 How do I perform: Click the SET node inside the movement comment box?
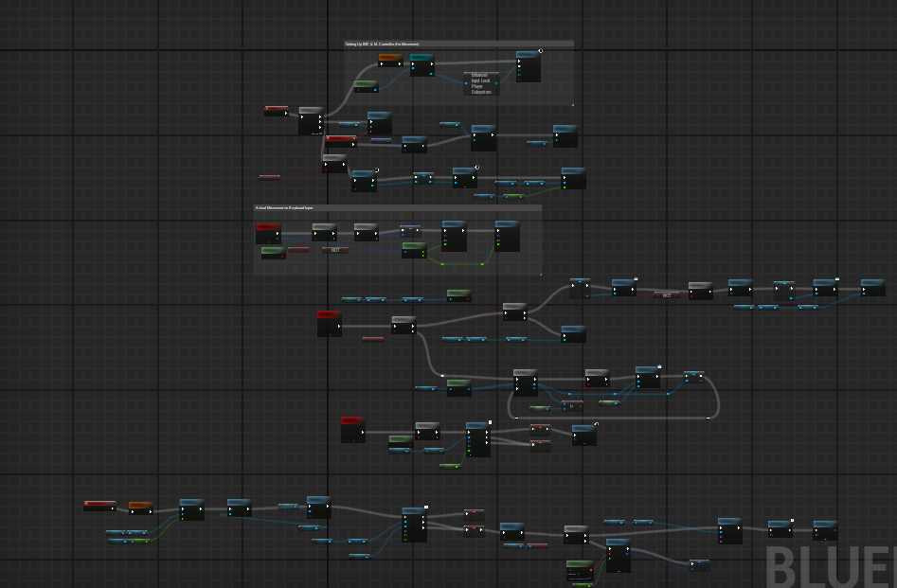pyautogui.click(x=335, y=250)
